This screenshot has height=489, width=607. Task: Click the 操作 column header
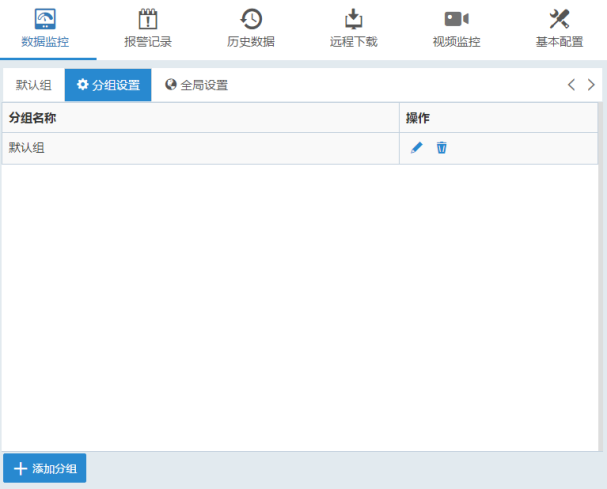[x=499, y=118]
